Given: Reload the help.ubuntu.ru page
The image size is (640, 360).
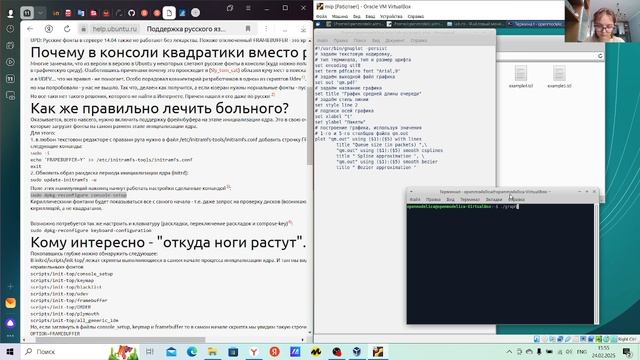Looking at the screenshot, I should click(67, 29).
